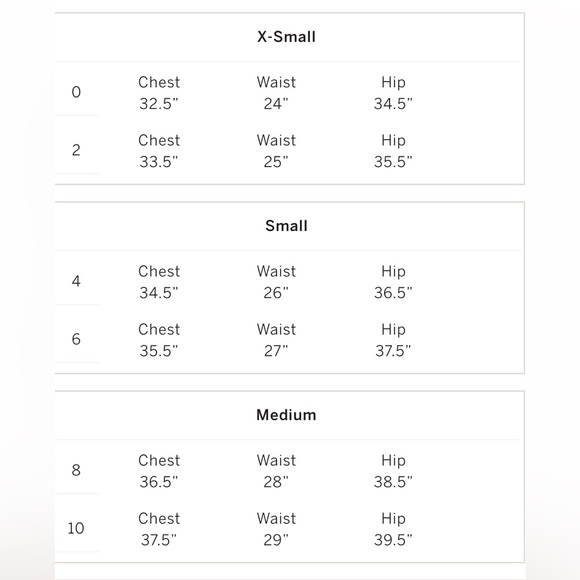Click size 2 row label
The width and height of the screenshot is (580, 580).
[x=76, y=150]
